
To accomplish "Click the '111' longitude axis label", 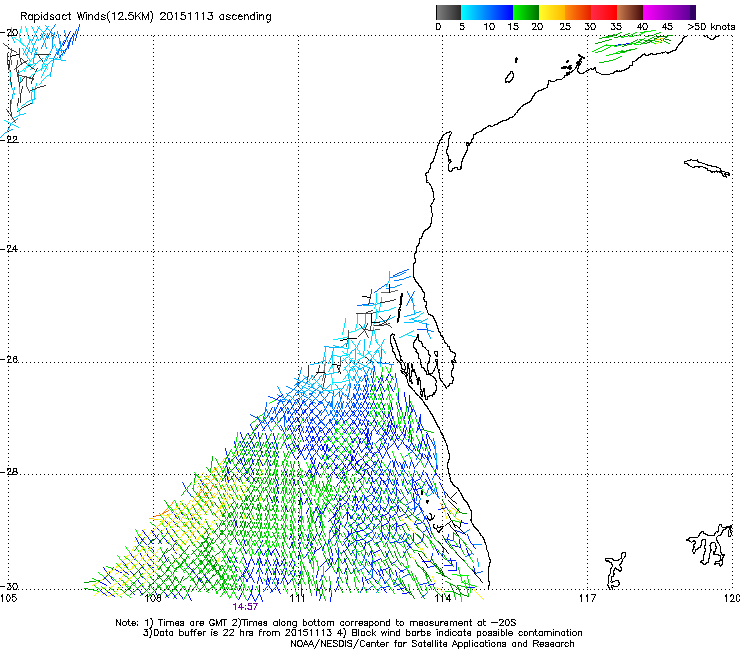I will 297,598.
